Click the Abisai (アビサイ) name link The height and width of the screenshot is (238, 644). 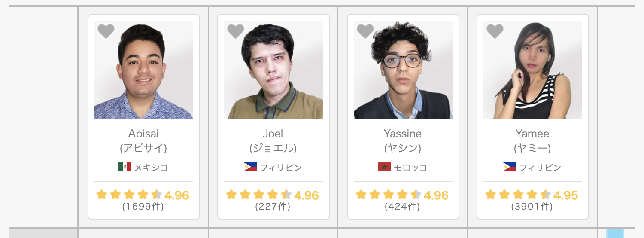tap(143, 140)
